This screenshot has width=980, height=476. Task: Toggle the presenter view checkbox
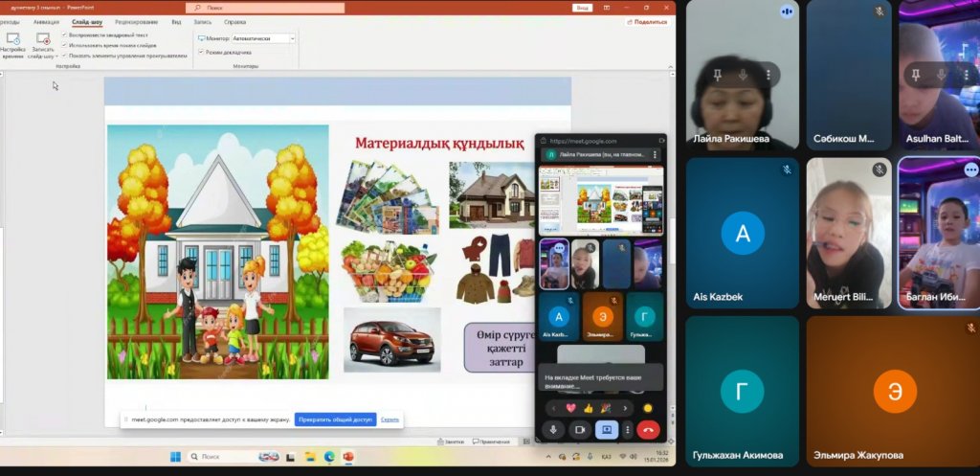coord(201,52)
